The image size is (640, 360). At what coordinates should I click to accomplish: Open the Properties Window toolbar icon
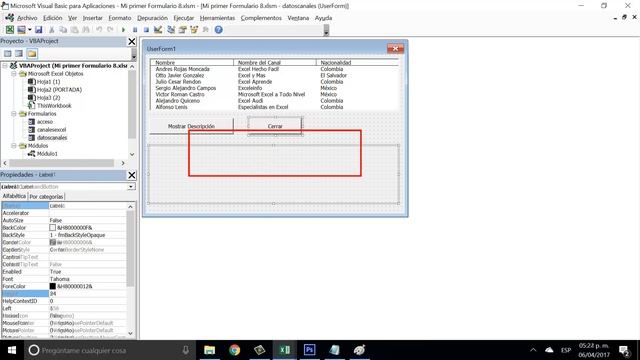point(182,29)
